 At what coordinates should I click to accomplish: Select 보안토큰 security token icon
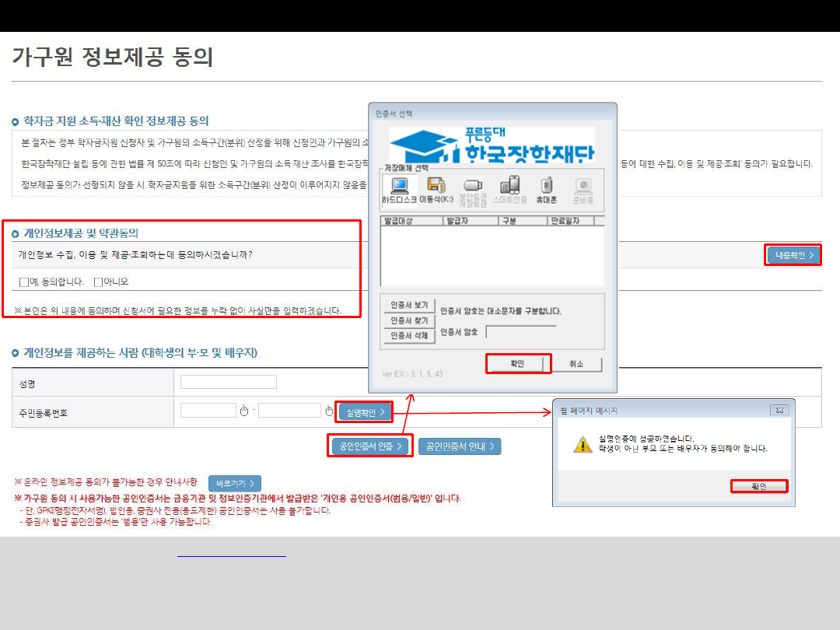coord(472,189)
